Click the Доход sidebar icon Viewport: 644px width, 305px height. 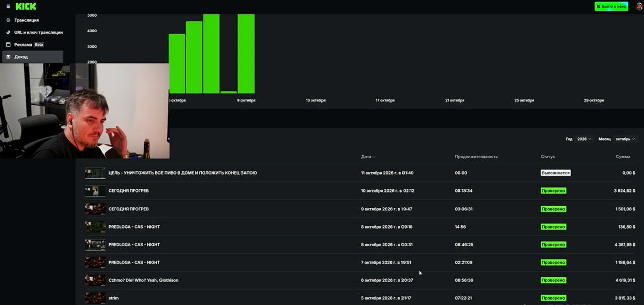(8, 57)
